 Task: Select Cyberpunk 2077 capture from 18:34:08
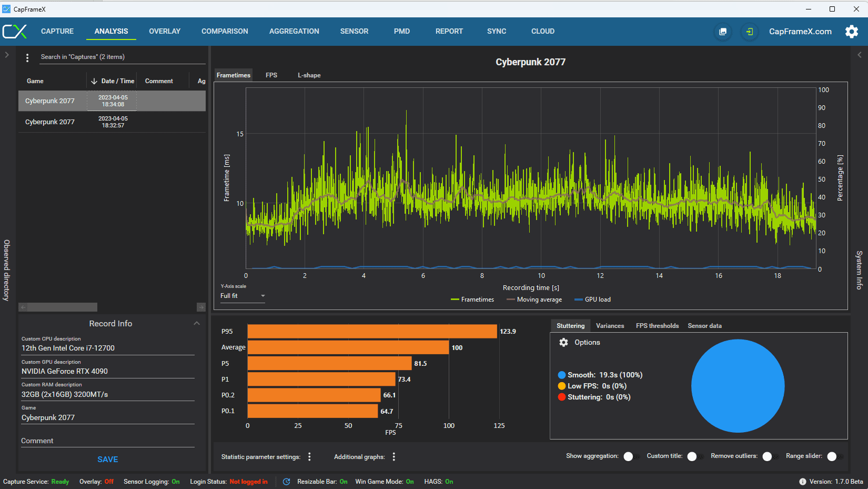tap(112, 101)
